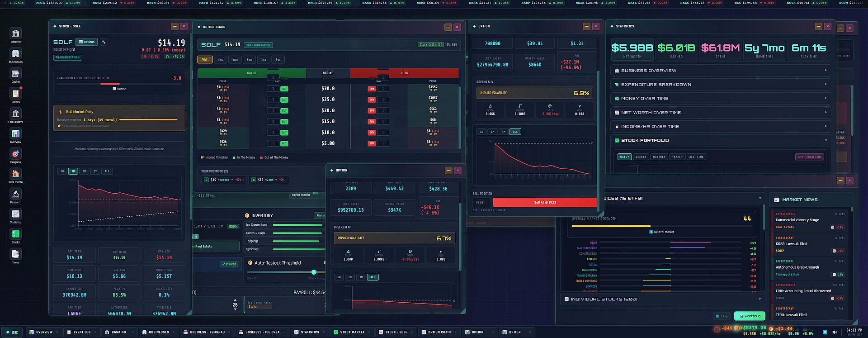
Task: Switch to Stock Market taskbar tab
Action: [x=352, y=332]
